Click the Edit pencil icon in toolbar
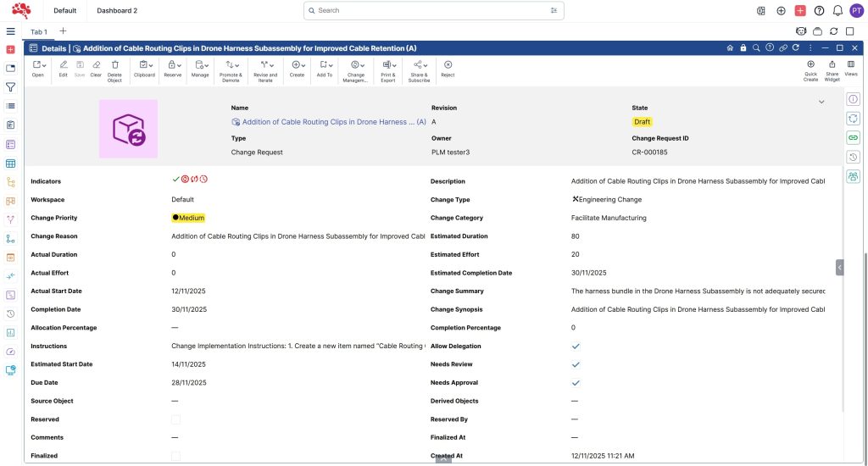The width and height of the screenshot is (868, 466). coord(63,65)
